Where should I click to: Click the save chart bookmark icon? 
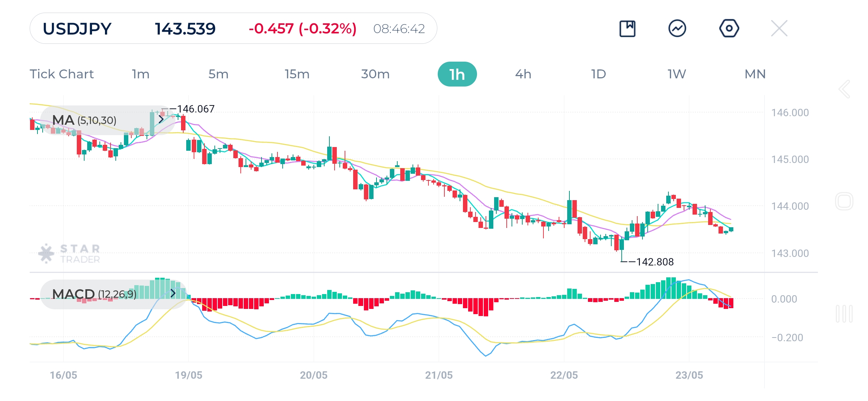(627, 29)
